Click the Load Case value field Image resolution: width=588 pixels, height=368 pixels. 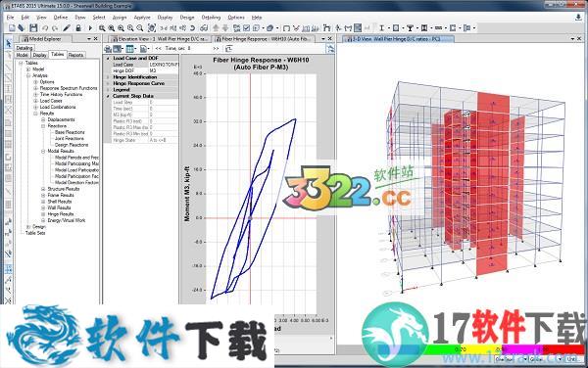pos(164,65)
